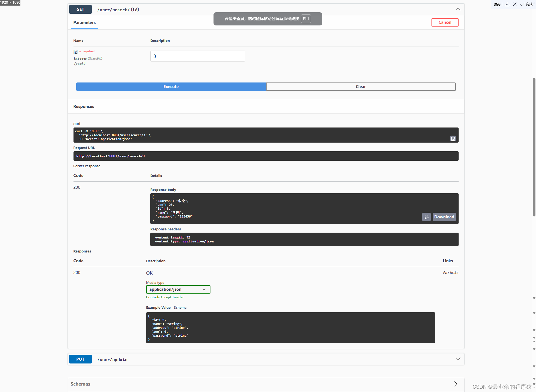Click the Server response 200 code
The height and width of the screenshot is (392, 536).
77,187
